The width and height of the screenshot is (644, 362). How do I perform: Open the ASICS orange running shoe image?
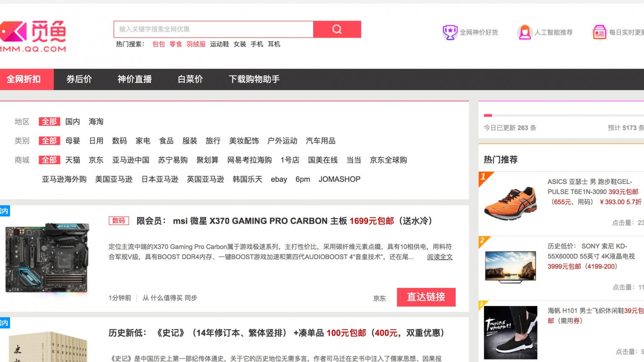510,203
